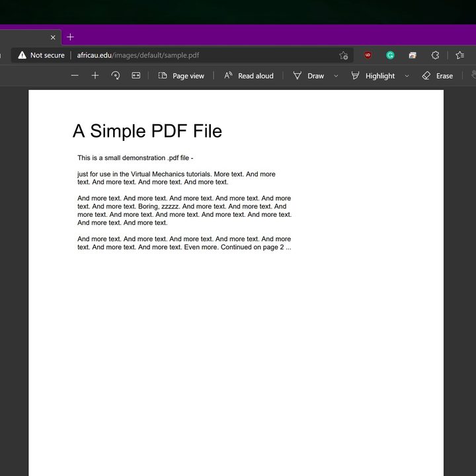Click the africau.edu address bar URL
Screen dimensions: 476x476
(138, 56)
